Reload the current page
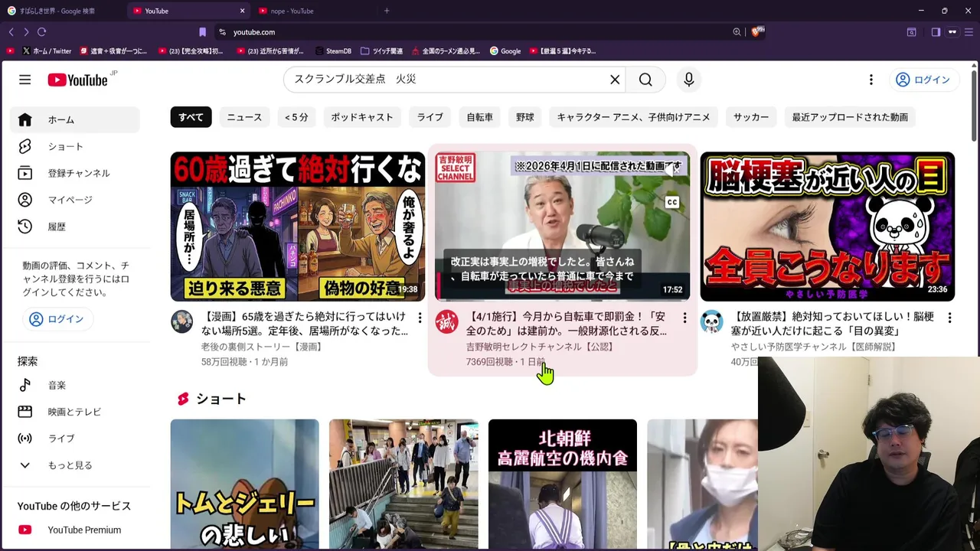The width and height of the screenshot is (980, 551). click(41, 32)
